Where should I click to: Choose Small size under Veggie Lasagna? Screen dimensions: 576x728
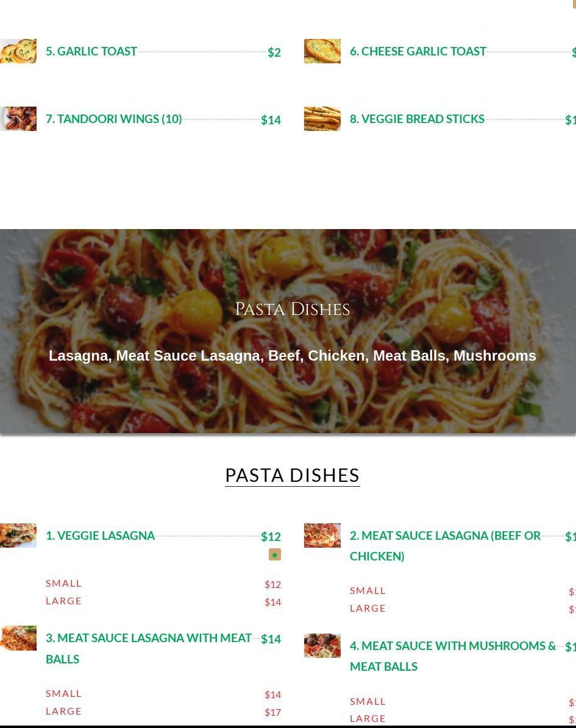(63, 583)
